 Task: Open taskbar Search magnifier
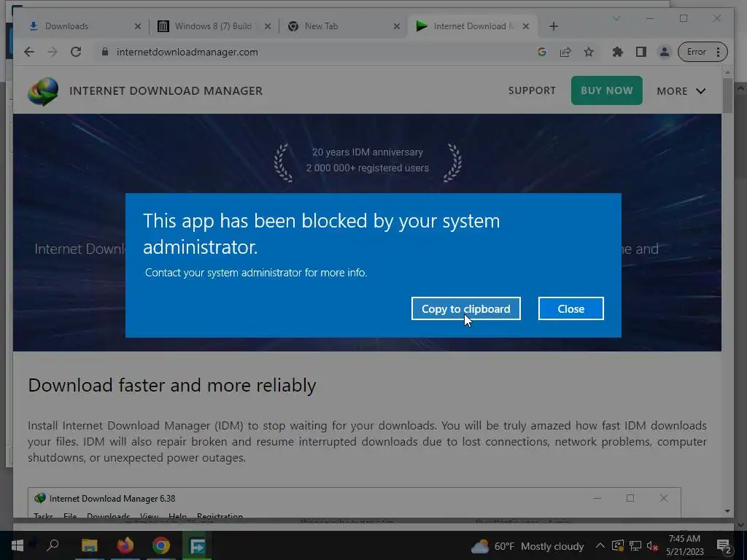pyautogui.click(x=53, y=545)
